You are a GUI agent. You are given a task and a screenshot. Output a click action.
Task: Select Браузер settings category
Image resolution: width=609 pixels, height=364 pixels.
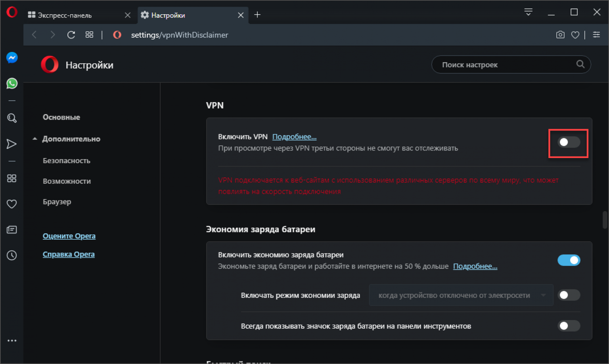click(x=57, y=202)
